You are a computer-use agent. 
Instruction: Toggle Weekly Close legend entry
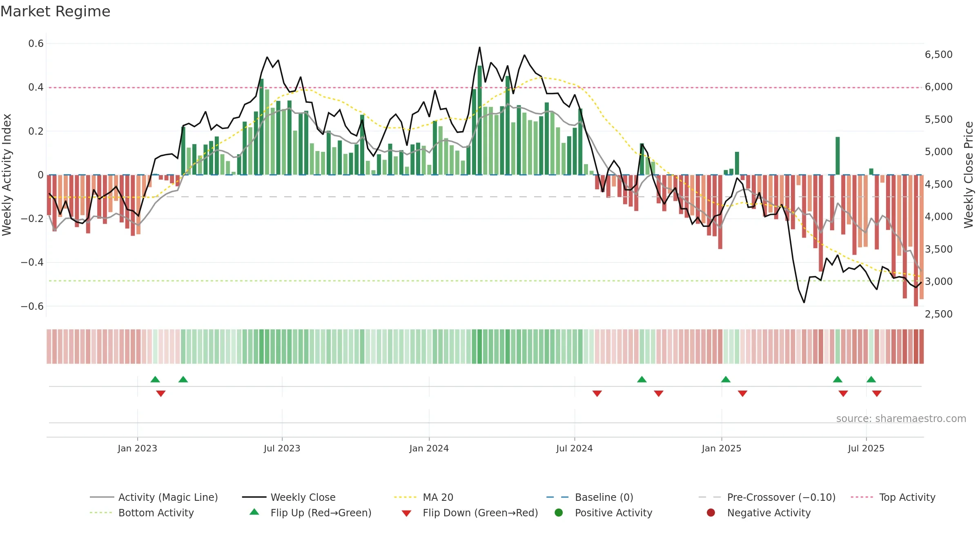[x=289, y=497]
